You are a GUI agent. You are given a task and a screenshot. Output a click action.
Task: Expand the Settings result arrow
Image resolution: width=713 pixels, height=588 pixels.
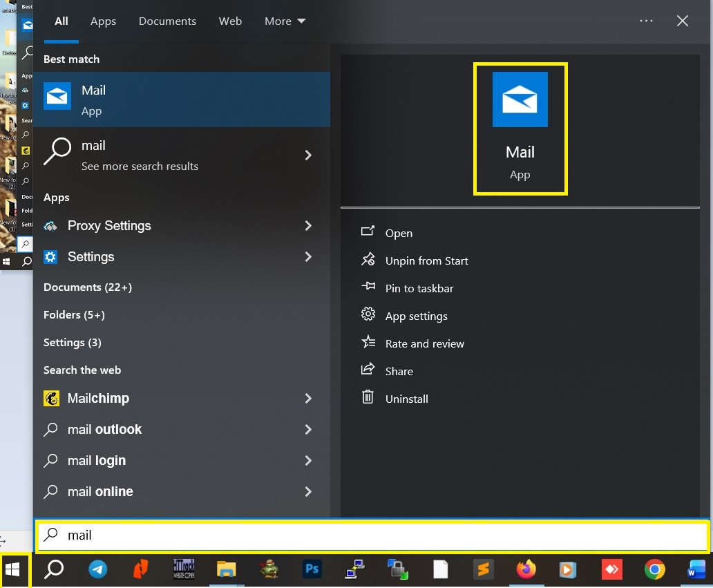[x=308, y=257]
